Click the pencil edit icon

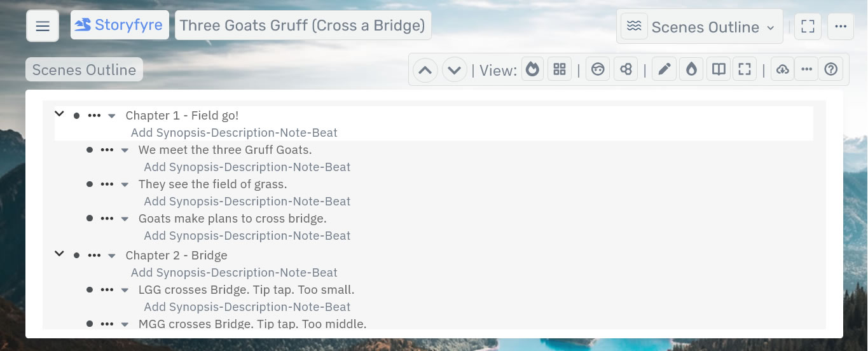click(664, 69)
